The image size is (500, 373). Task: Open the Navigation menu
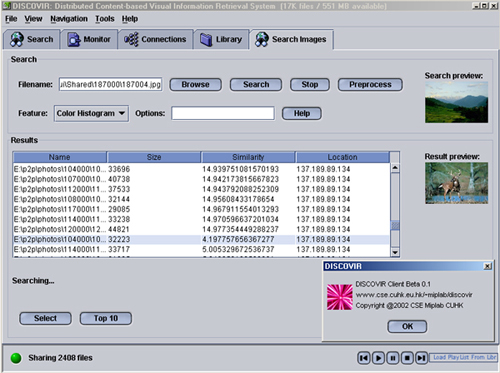coord(69,19)
